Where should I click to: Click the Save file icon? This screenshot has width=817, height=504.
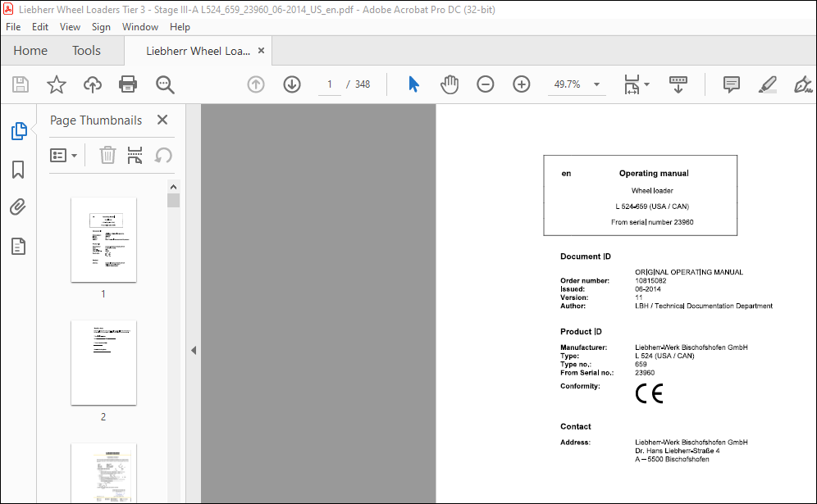21,84
